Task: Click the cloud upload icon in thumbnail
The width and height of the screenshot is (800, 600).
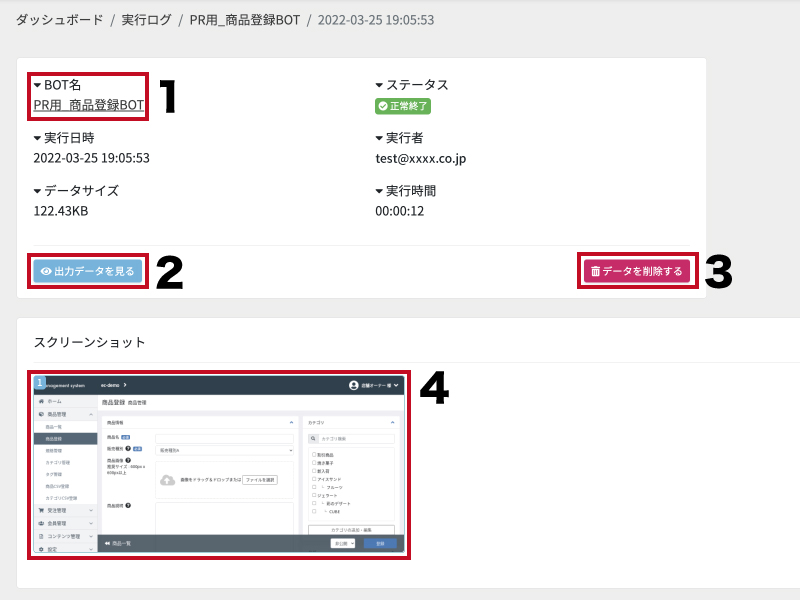Action: 167,480
